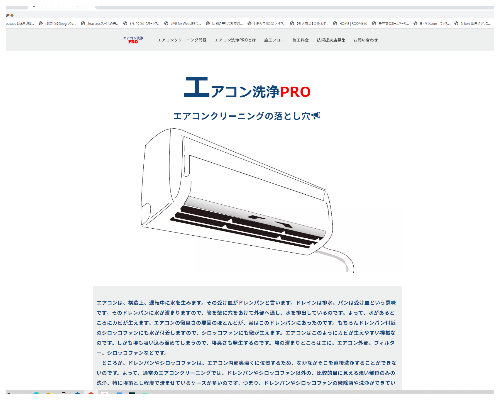Click the small エアコン洗浄PRO logo in navigation bar
Image resolution: width=500 pixels, height=400 pixels.
coord(133,40)
